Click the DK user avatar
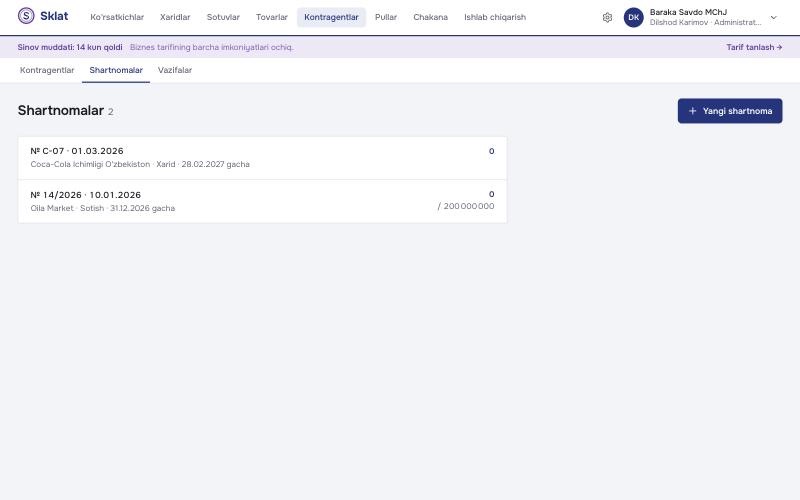The width and height of the screenshot is (800, 500). (x=634, y=17)
